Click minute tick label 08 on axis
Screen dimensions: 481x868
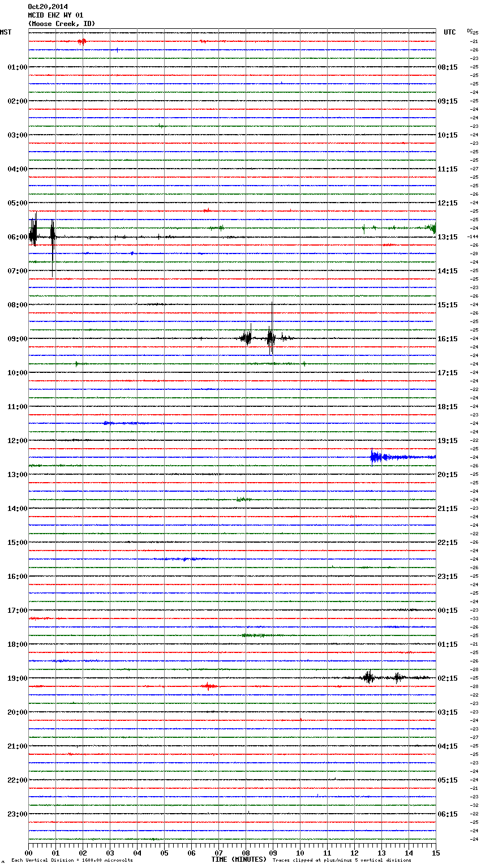[246, 853]
